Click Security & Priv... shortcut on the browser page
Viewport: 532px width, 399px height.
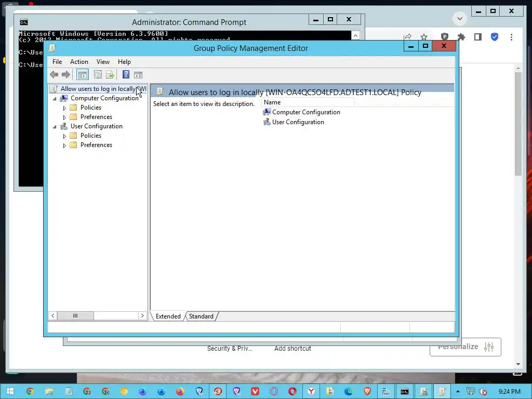[230, 349]
